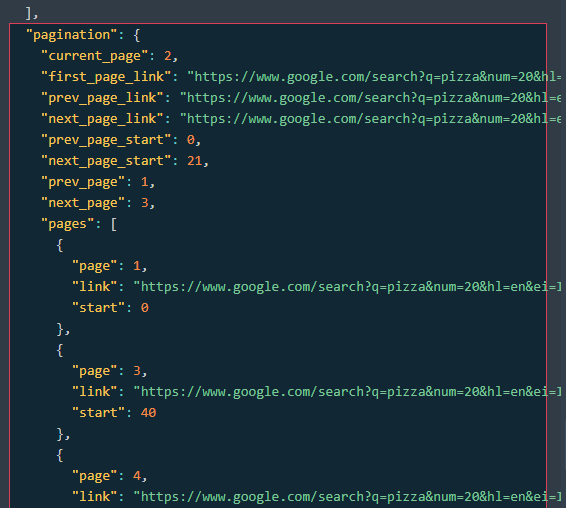Click the "page": 3 entry key
Screen dimensions: 566x508
94,371
